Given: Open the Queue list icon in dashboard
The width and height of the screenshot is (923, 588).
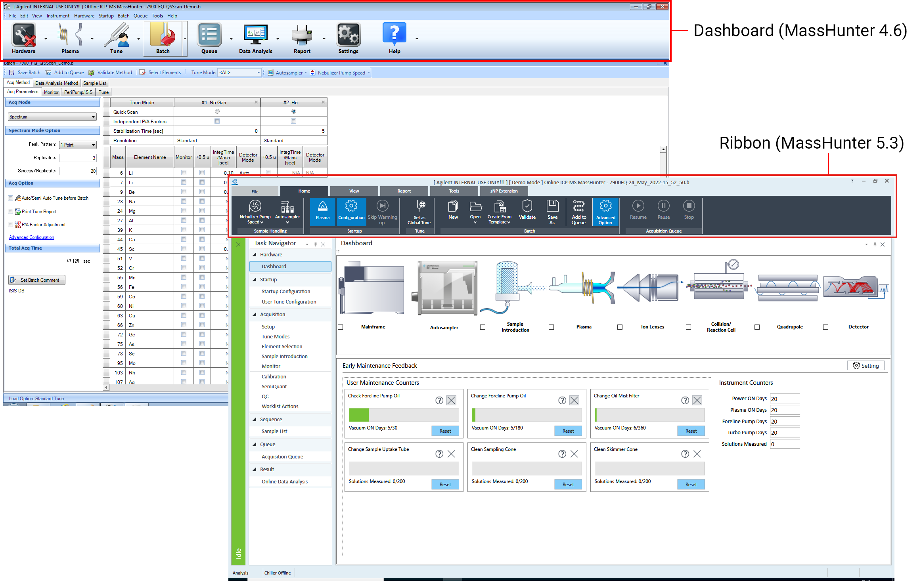Looking at the screenshot, I should (209, 38).
